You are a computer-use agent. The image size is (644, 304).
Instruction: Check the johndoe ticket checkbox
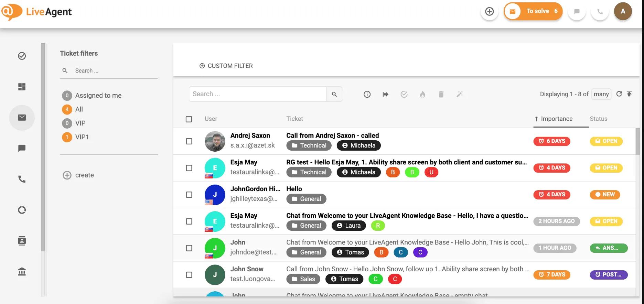[189, 248]
